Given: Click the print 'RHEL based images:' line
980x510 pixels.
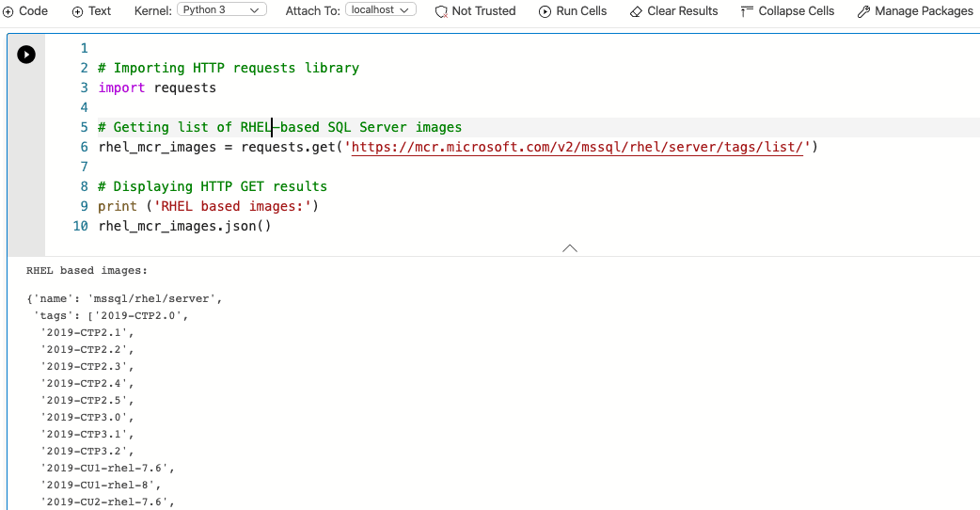Looking at the screenshot, I should point(208,206).
